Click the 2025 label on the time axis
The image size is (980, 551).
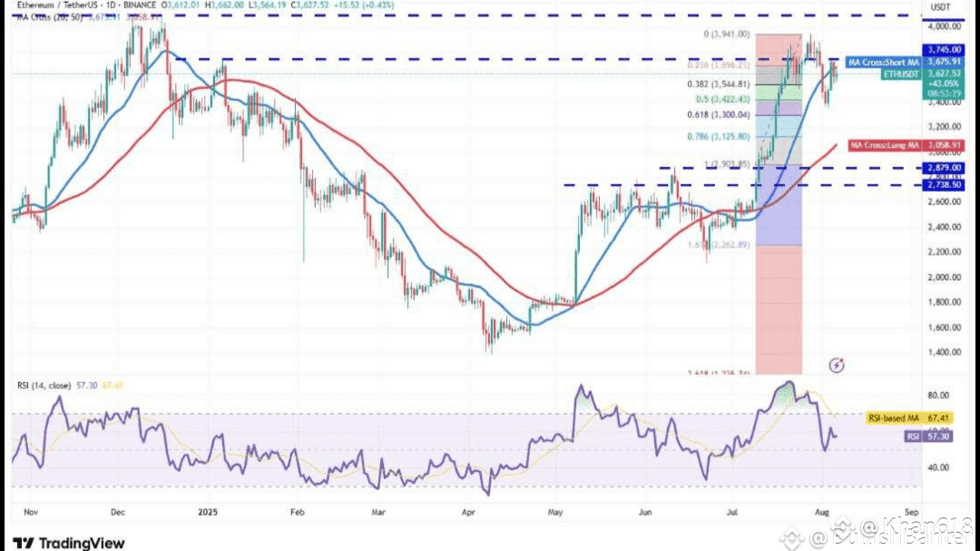208,512
